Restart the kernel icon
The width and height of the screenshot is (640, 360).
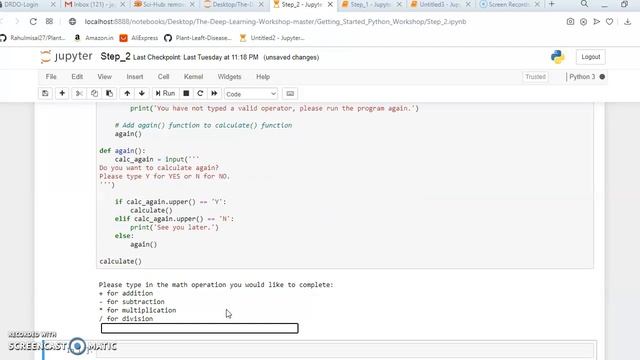[200, 93]
